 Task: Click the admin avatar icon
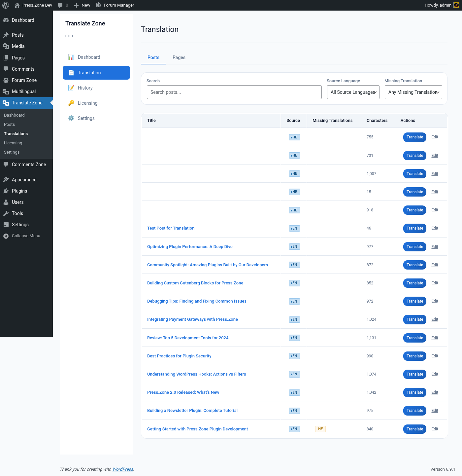456,5
